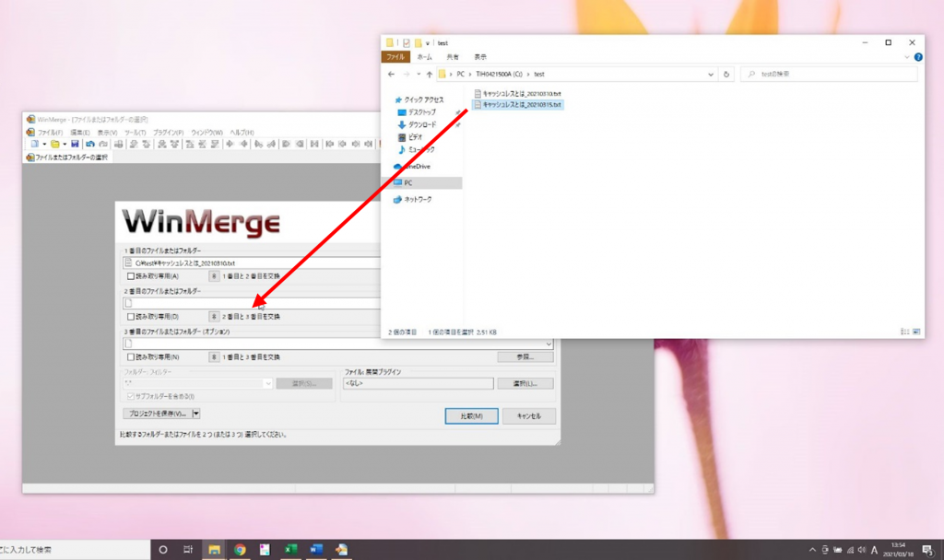Click the <なし> unpacker plugin field
Image resolution: width=944 pixels, height=560 pixels.
tap(419, 383)
